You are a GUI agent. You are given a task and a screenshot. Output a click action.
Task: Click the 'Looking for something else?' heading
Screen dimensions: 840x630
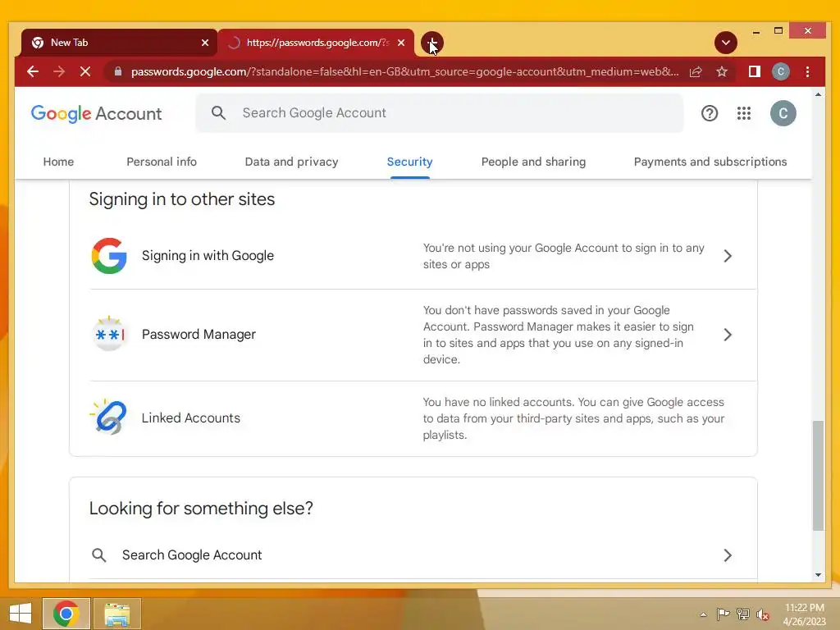click(x=201, y=509)
